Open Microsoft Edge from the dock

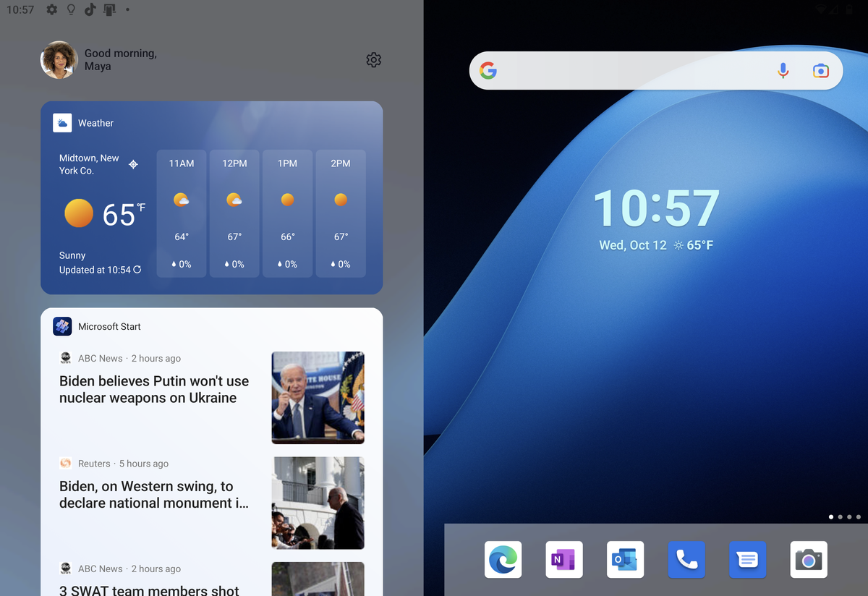tap(502, 559)
